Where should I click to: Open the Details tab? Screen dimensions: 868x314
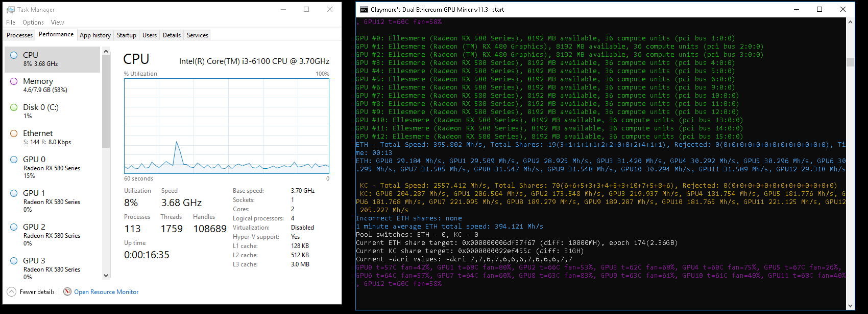[x=172, y=35]
